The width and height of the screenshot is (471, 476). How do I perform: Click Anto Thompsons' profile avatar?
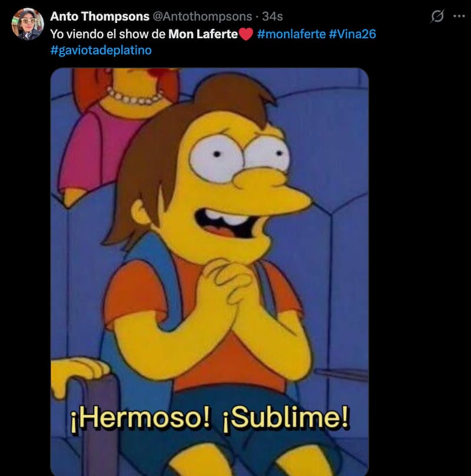tap(28, 24)
